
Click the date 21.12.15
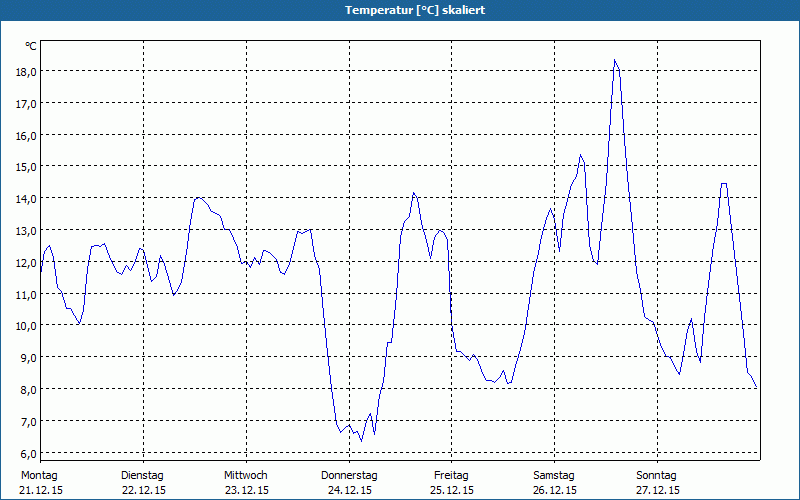[41, 490]
